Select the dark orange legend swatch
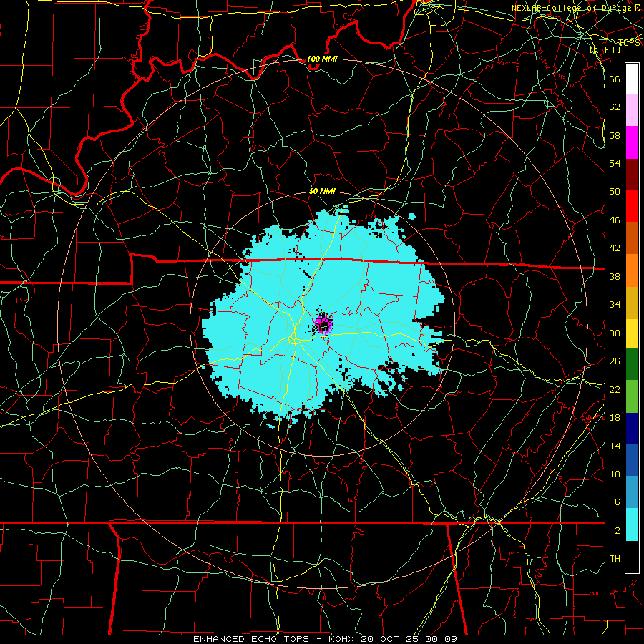 [x=632, y=238]
